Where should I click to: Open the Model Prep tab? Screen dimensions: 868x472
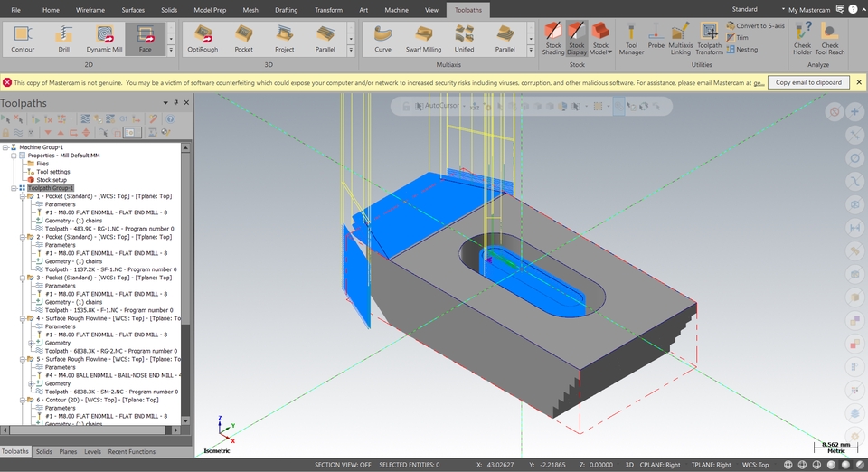[210, 10]
